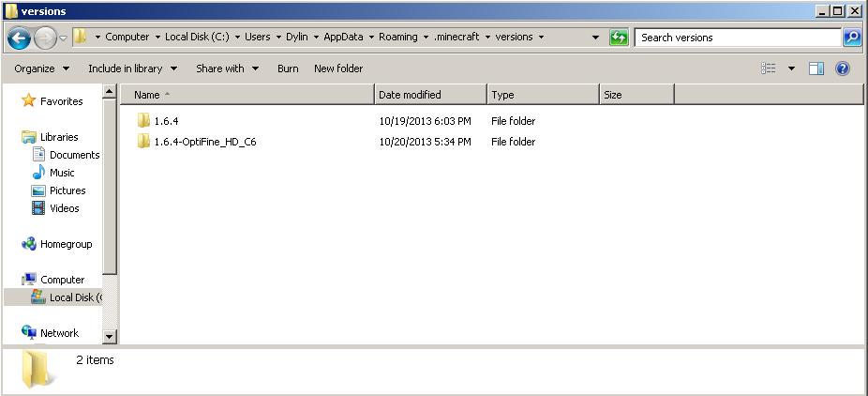Click the Burn toolbar button
868x396 pixels.
tap(288, 69)
